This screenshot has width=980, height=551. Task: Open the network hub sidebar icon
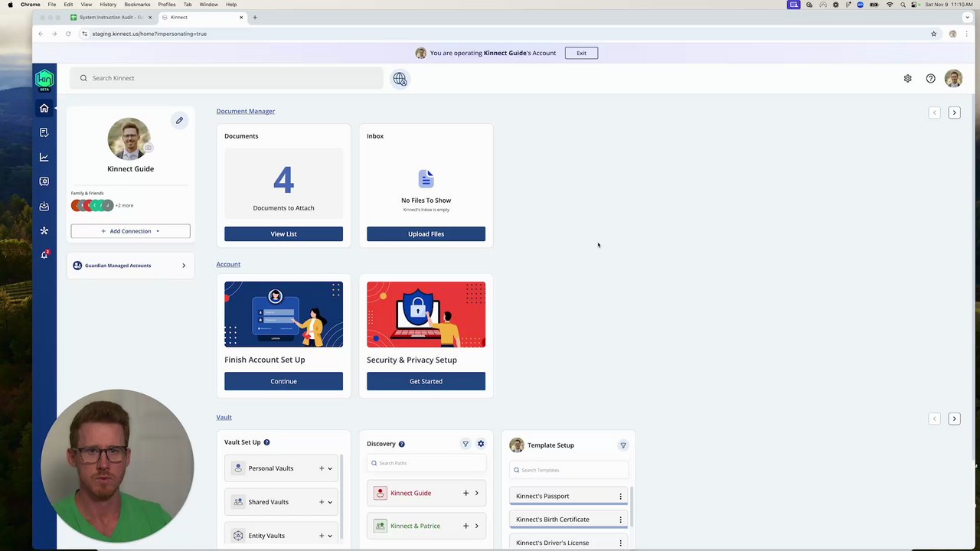click(x=44, y=230)
